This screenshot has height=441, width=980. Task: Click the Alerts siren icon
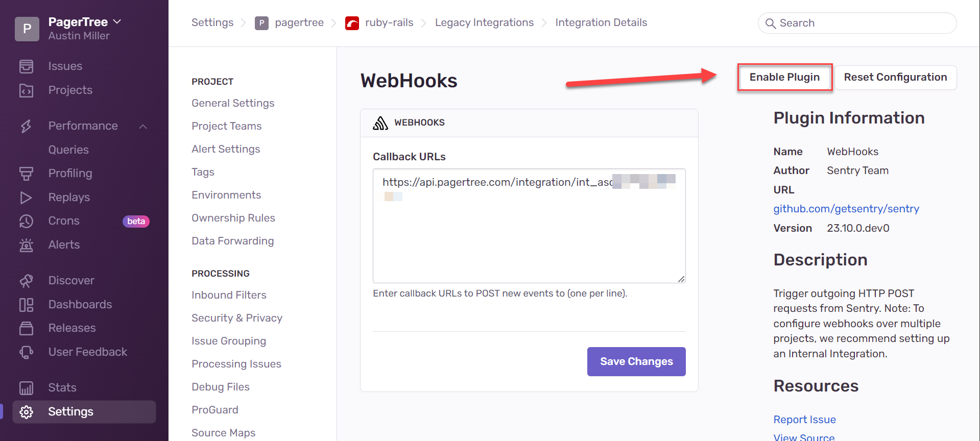(x=26, y=245)
